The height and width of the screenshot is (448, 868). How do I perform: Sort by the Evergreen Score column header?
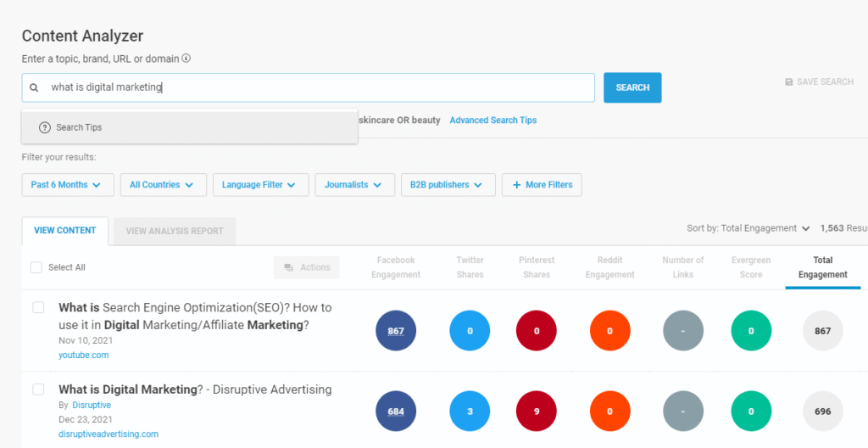(x=750, y=267)
